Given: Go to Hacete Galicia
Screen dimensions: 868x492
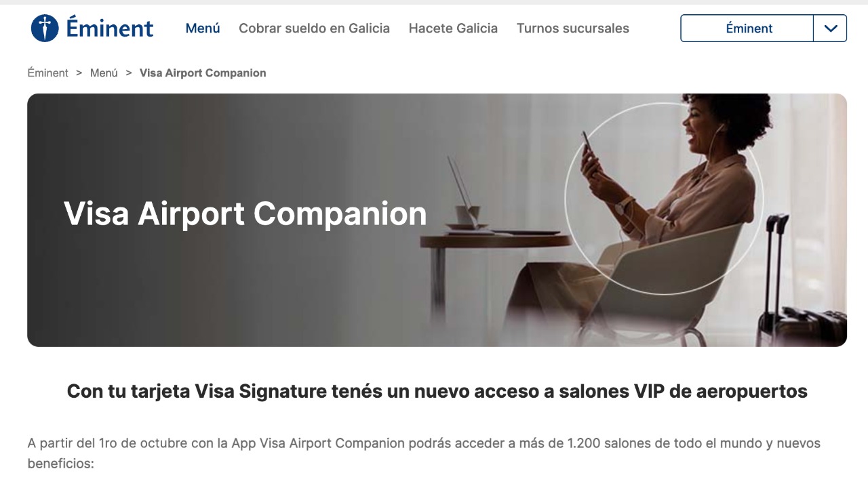Looking at the screenshot, I should click(453, 28).
